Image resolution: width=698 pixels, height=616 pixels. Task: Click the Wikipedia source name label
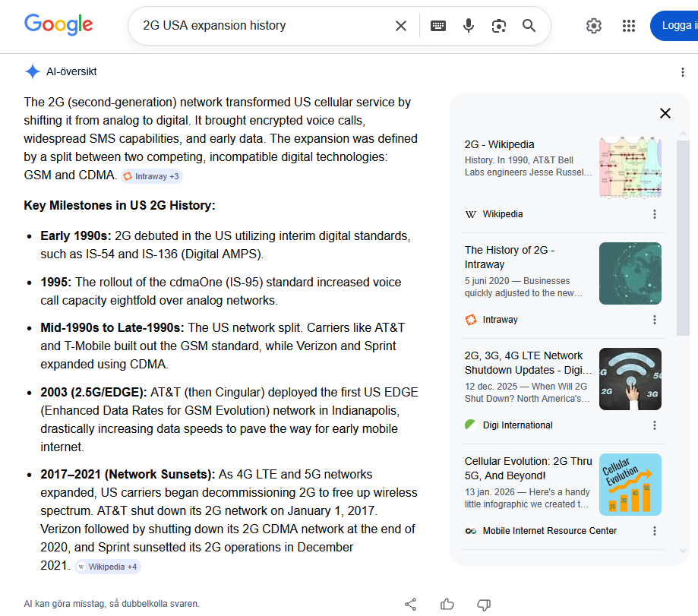coord(503,214)
